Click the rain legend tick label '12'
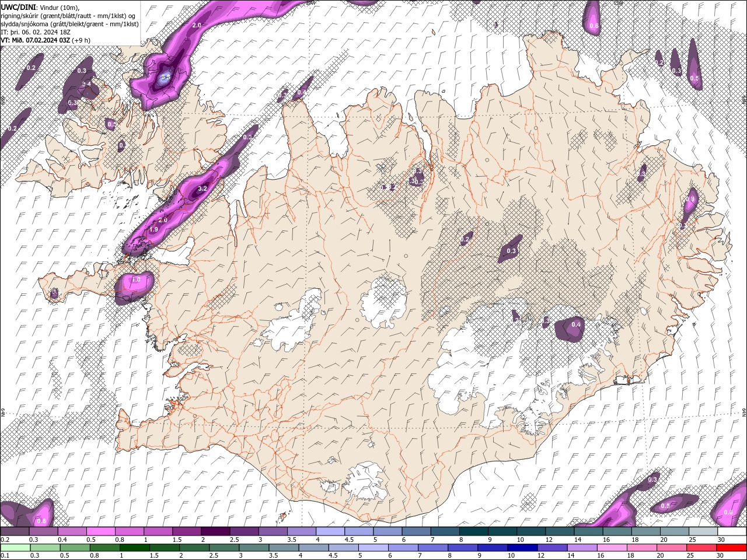747x560 pixels. coord(541,555)
